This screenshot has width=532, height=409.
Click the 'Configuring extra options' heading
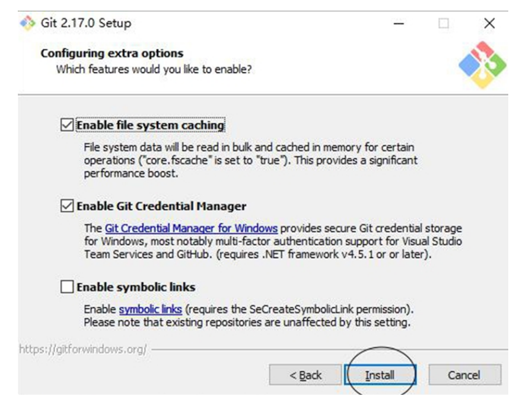pyautogui.click(x=112, y=53)
